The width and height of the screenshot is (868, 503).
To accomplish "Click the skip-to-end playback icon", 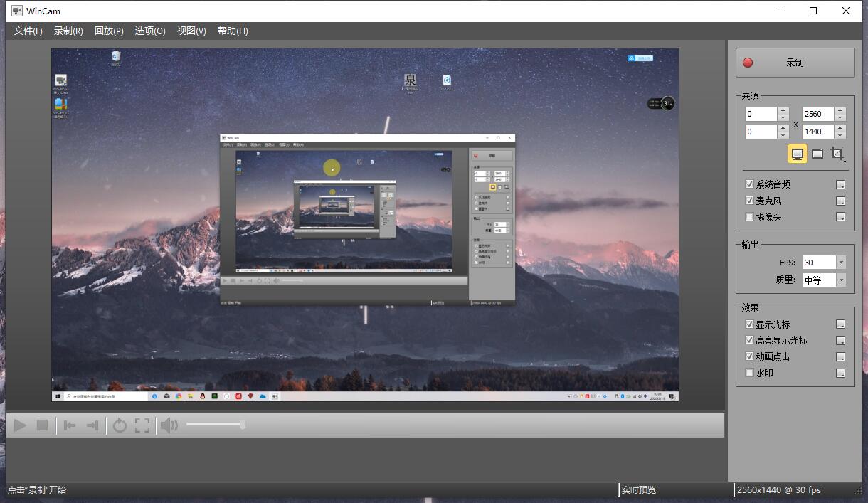I will tap(92, 425).
